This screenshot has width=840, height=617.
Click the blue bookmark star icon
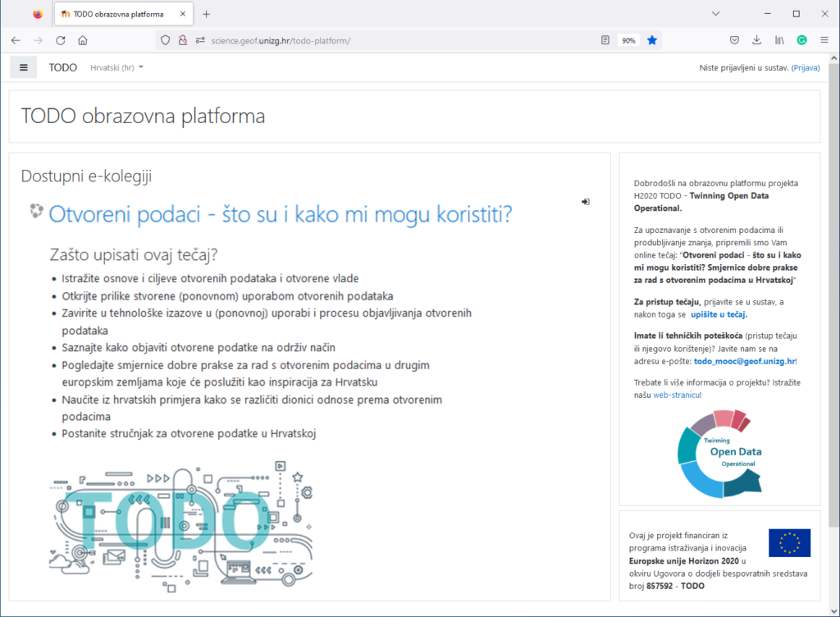tap(652, 40)
